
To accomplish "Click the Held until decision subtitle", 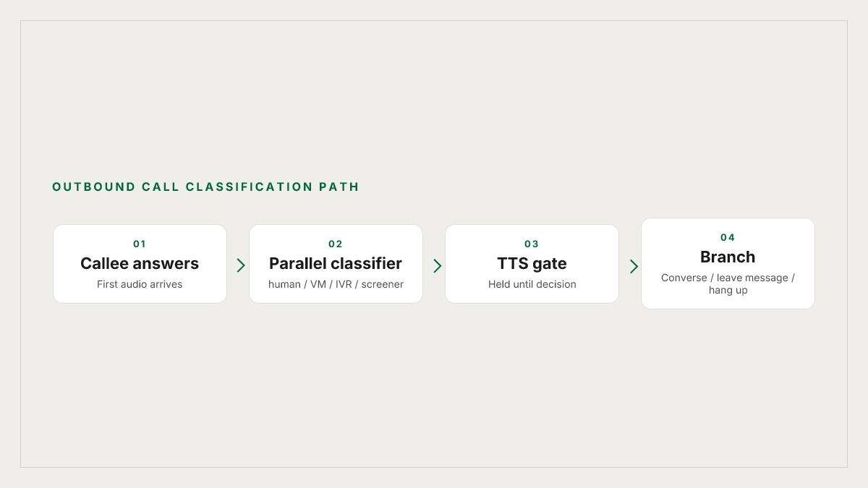I will 532,284.
